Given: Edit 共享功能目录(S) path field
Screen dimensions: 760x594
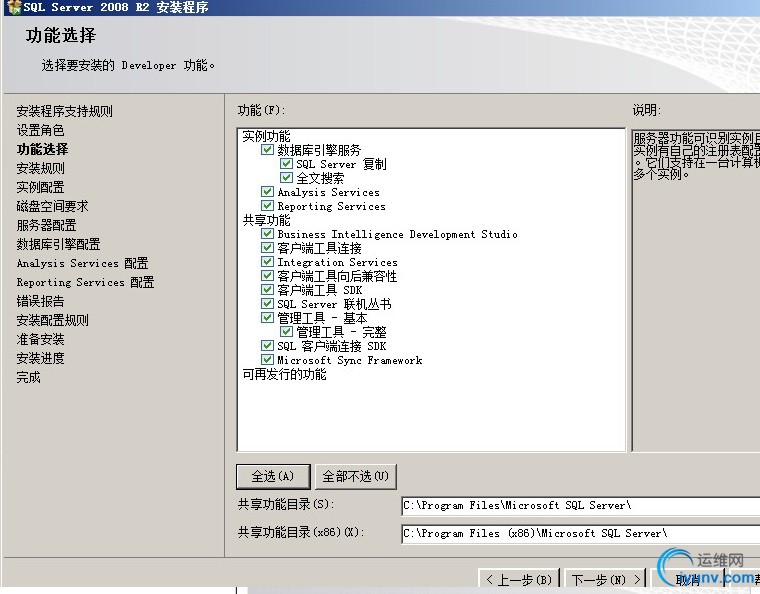Looking at the screenshot, I should click(x=581, y=506).
